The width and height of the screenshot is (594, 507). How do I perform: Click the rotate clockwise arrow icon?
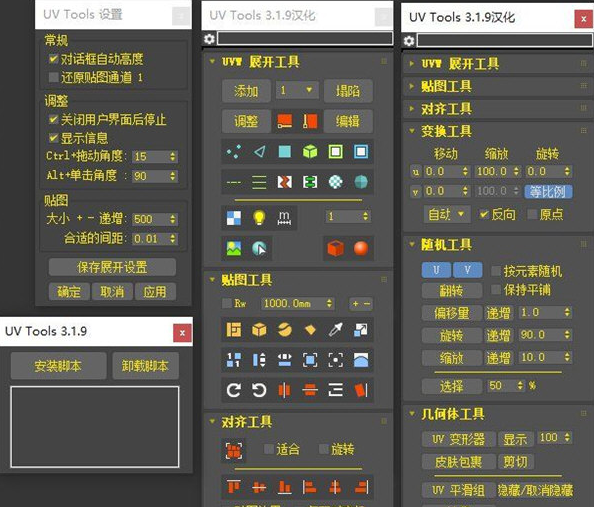234,390
